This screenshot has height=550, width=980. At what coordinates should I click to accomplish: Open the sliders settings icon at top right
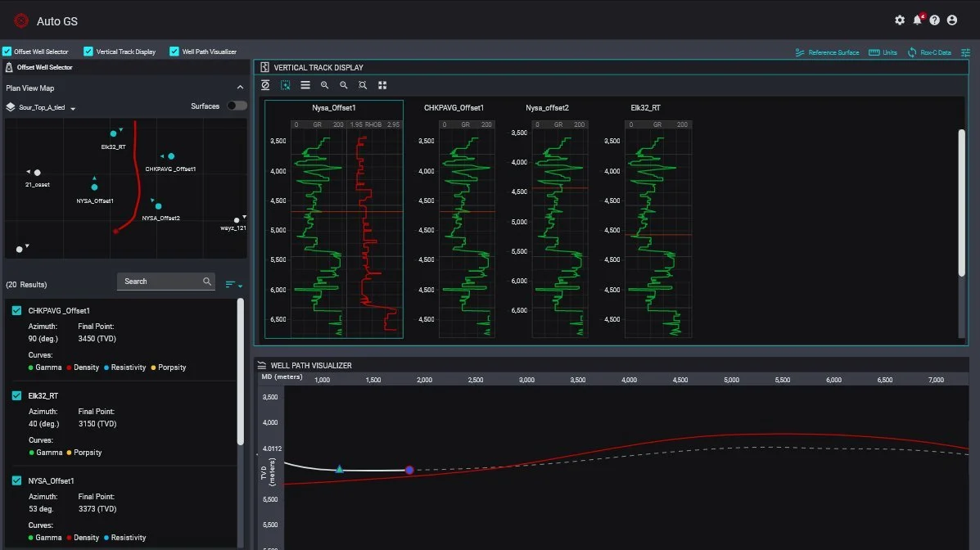(965, 52)
